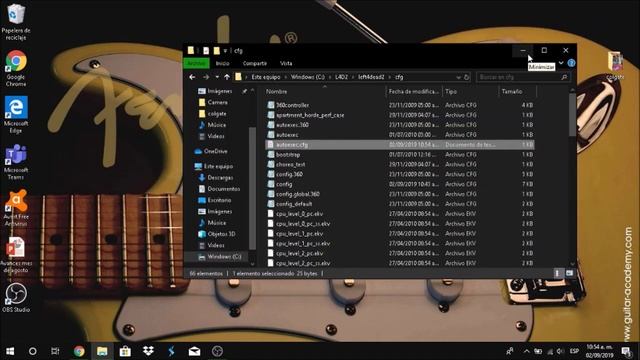640x360 pixels.
Task: Sort by the Nombre column header
Action: [x=324, y=91]
